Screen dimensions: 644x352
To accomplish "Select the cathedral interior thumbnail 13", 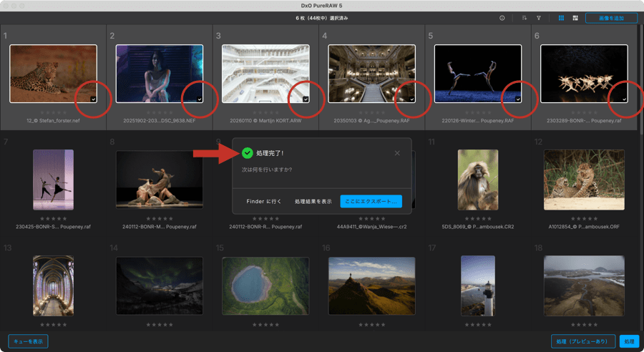I will click(x=54, y=285).
